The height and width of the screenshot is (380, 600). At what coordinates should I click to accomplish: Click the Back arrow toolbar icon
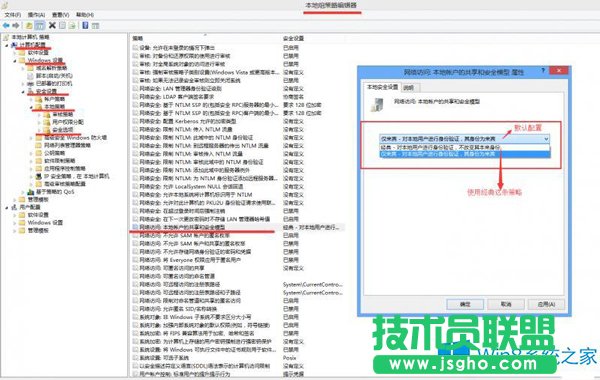(x=6, y=26)
